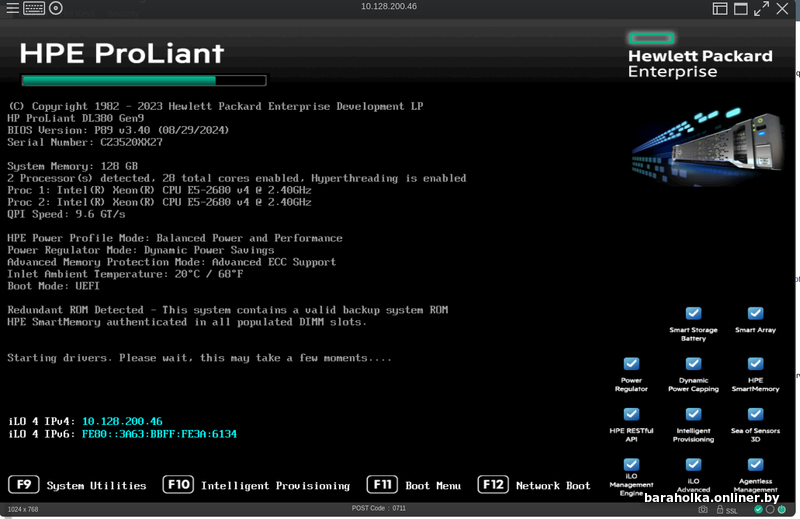Switch console to docked layout view
The image size is (800, 519).
point(720,9)
